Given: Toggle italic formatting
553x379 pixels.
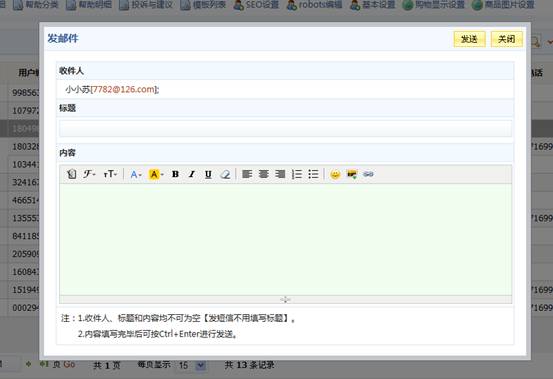Looking at the screenshot, I should click(192, 174).
